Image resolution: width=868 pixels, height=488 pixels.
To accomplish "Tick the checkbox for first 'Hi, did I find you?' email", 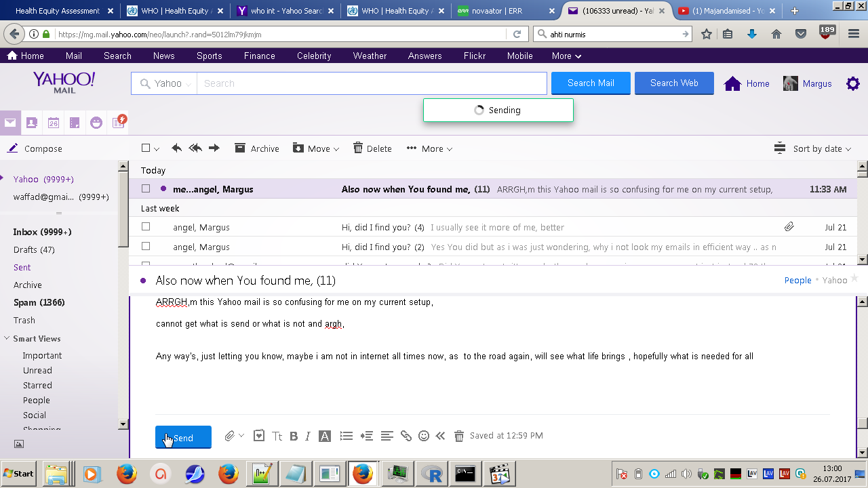I will [146, 227].
